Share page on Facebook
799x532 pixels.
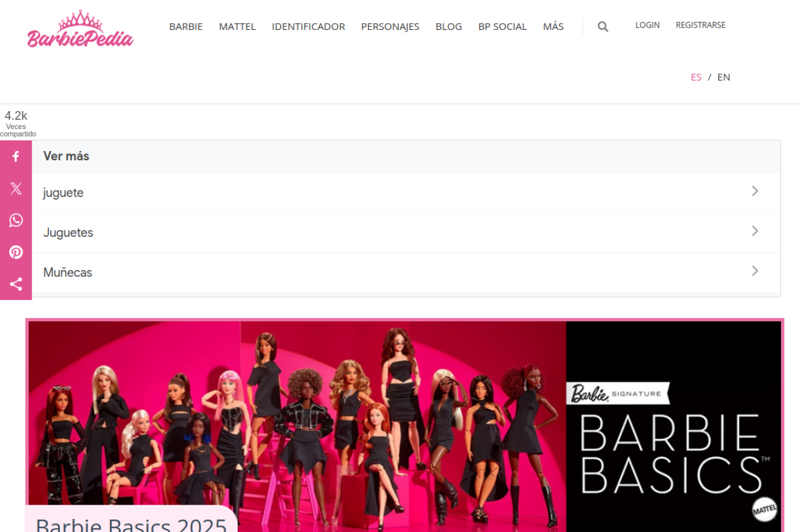tap(16, 157)
